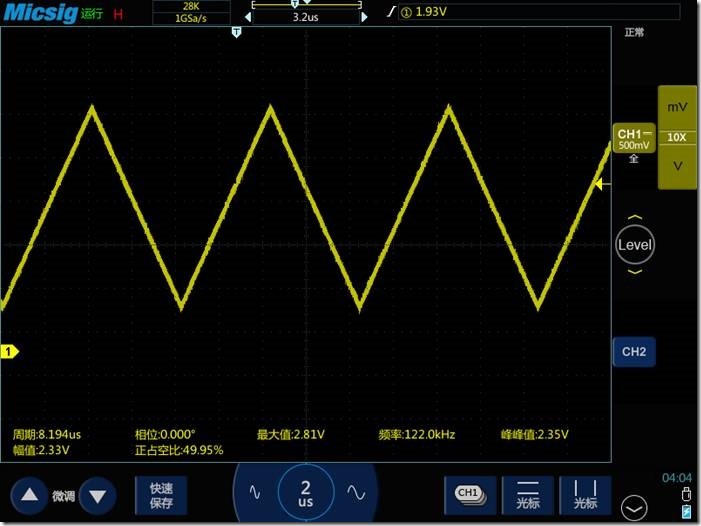Open horizontal cursors with the 光标 icon
This screenshot has width=701, height=526.
point(528,495)
